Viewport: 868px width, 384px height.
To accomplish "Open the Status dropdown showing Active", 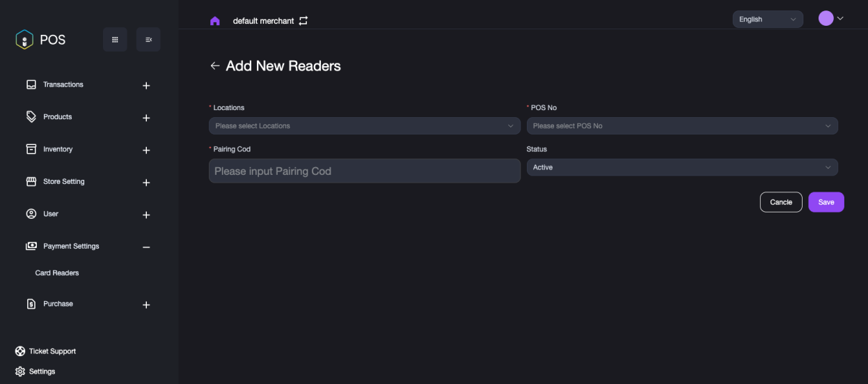I will [x=681, y=167].
